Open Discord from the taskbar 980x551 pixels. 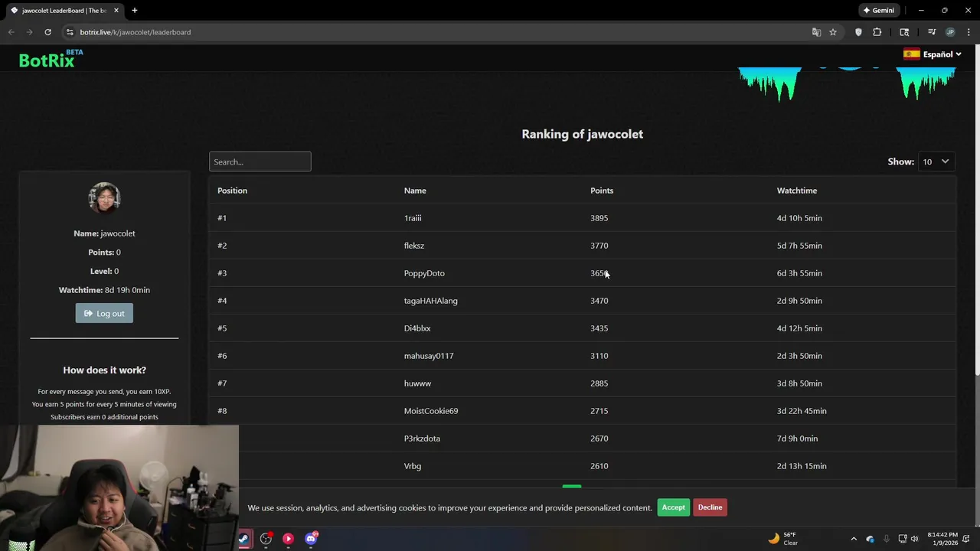tap(311, 539)
